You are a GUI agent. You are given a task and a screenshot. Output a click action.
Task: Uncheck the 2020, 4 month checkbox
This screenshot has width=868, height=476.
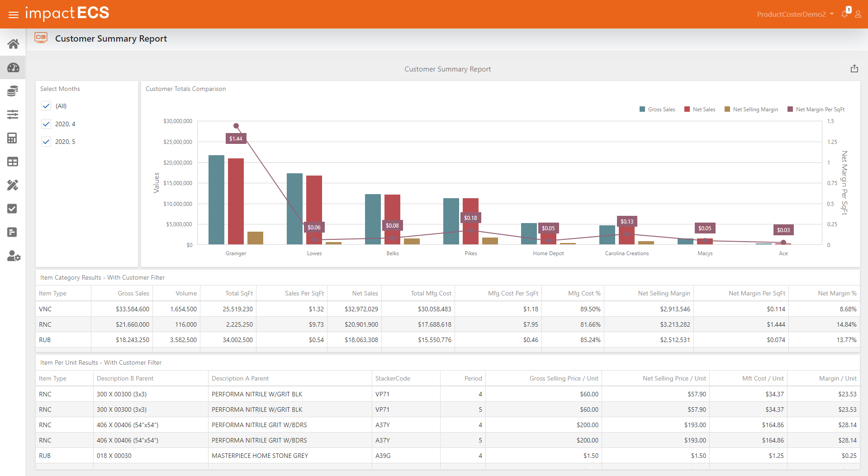point(46,124)
